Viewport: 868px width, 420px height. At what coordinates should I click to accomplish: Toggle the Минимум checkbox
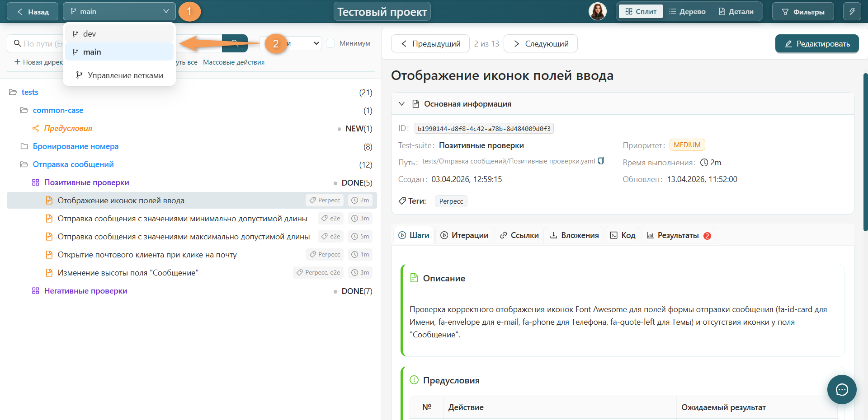tap(330, 43)
